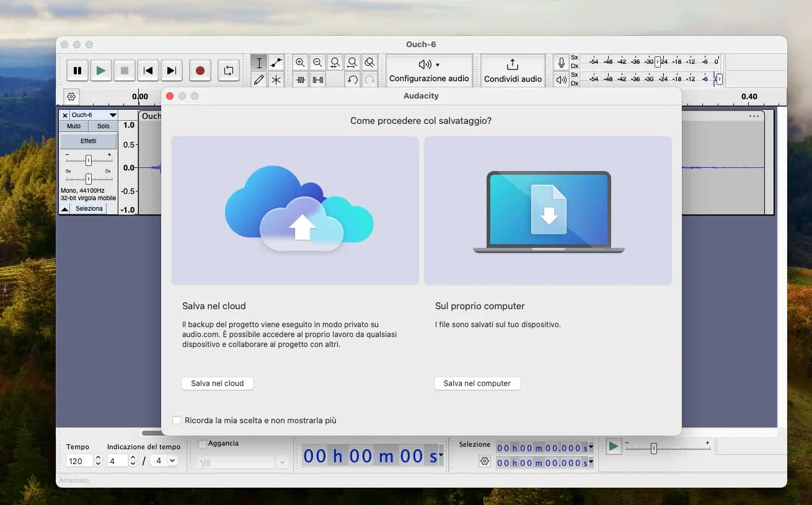Open the Configurazione audio dropdown

429,71
